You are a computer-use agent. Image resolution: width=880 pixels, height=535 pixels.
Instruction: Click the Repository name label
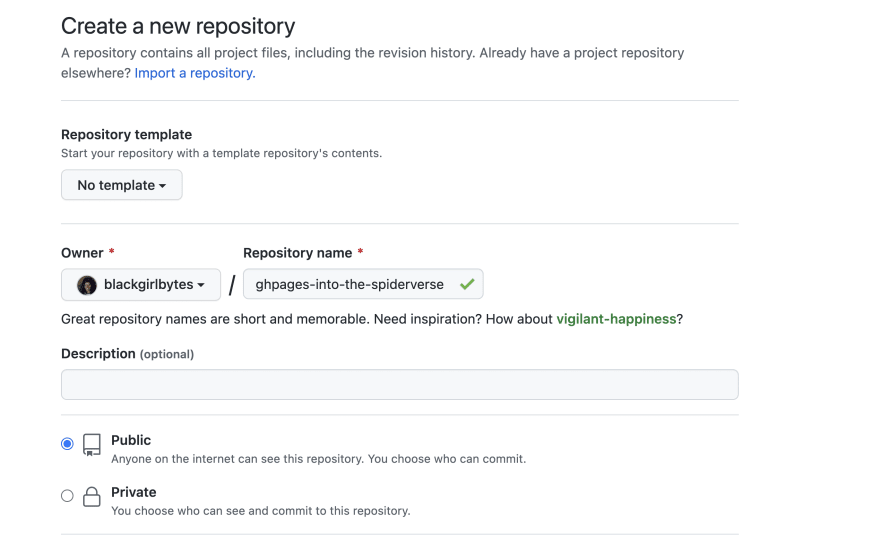pos(297,253)
